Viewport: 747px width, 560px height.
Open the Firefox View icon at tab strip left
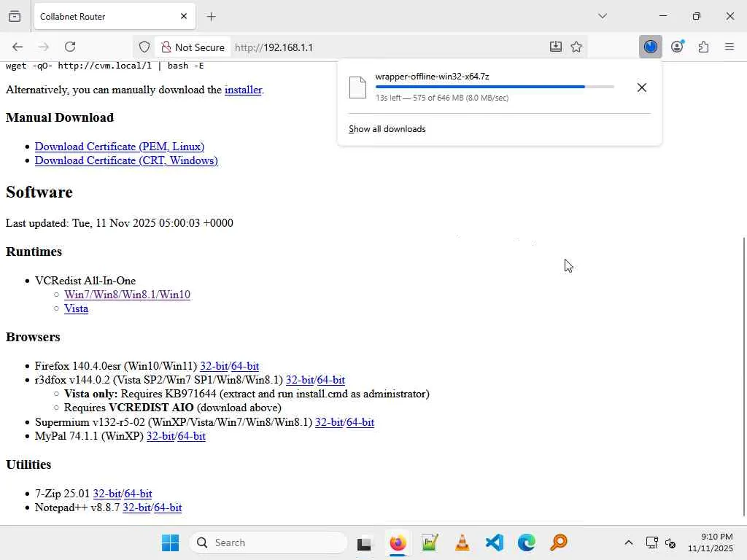point(15,16)
